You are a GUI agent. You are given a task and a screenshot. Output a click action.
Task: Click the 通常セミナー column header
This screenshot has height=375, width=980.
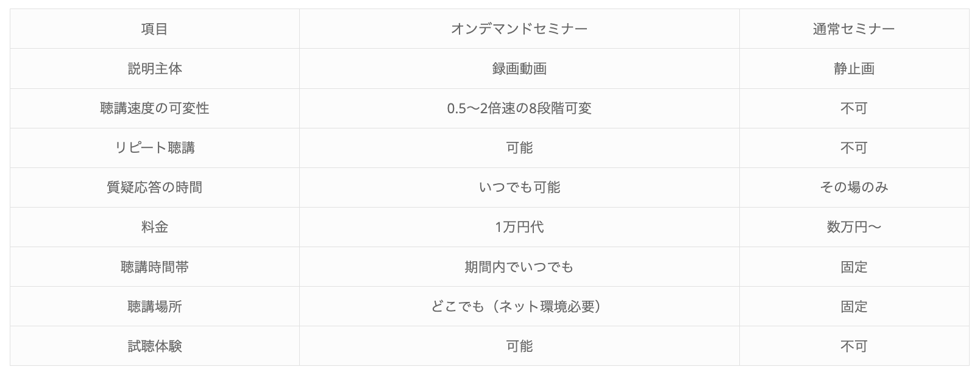coord(853,29)
